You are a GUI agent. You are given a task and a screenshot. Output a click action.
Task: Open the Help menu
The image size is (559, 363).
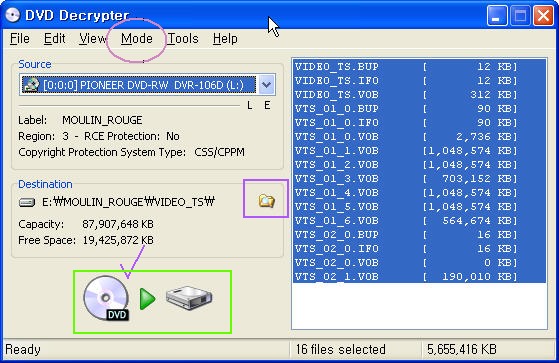point(225,39)
